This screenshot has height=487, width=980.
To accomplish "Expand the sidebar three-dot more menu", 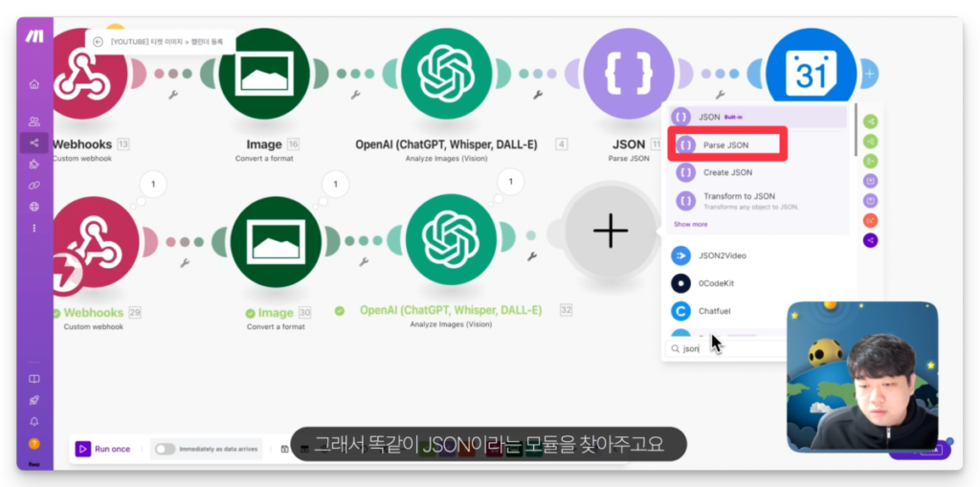I will click(x=34, y=228).
